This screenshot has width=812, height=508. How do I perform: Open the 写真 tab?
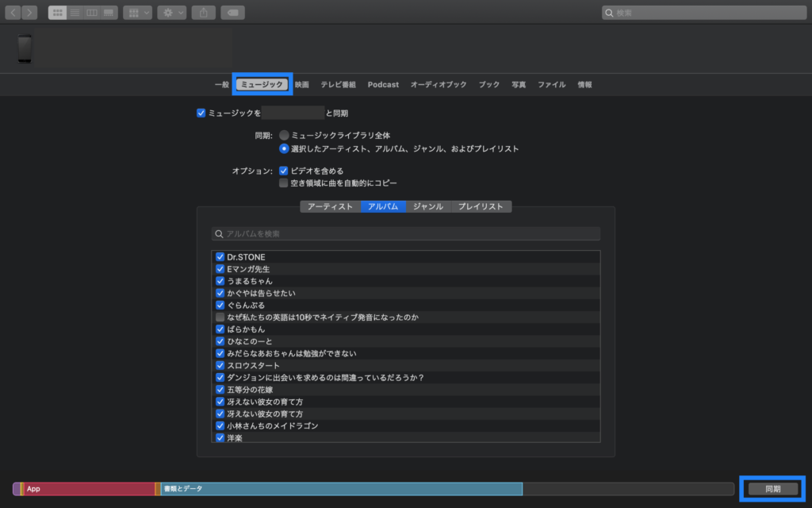click(x=519, y=84)
